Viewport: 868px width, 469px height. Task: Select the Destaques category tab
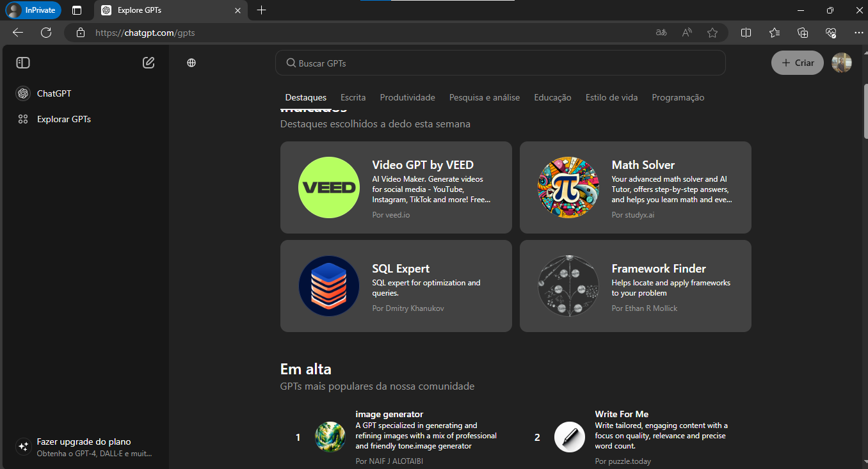306,97
